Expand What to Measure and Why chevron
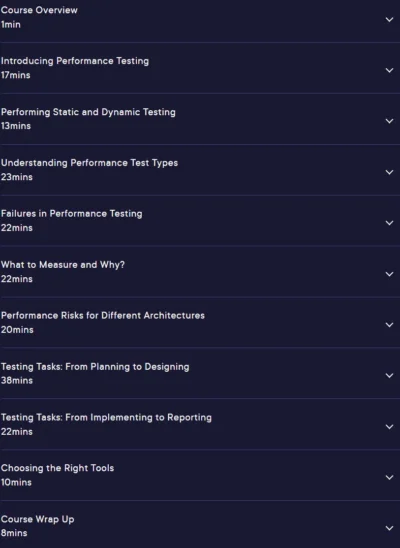This screenshot has height=548, width=400. click(x=389, y=274)
